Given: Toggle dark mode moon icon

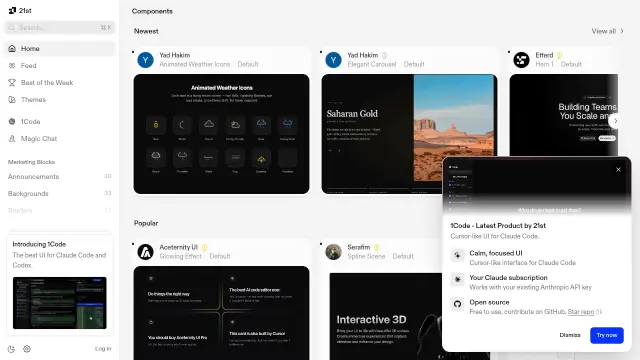Looking at the screenshot, I should coord(11,349).
